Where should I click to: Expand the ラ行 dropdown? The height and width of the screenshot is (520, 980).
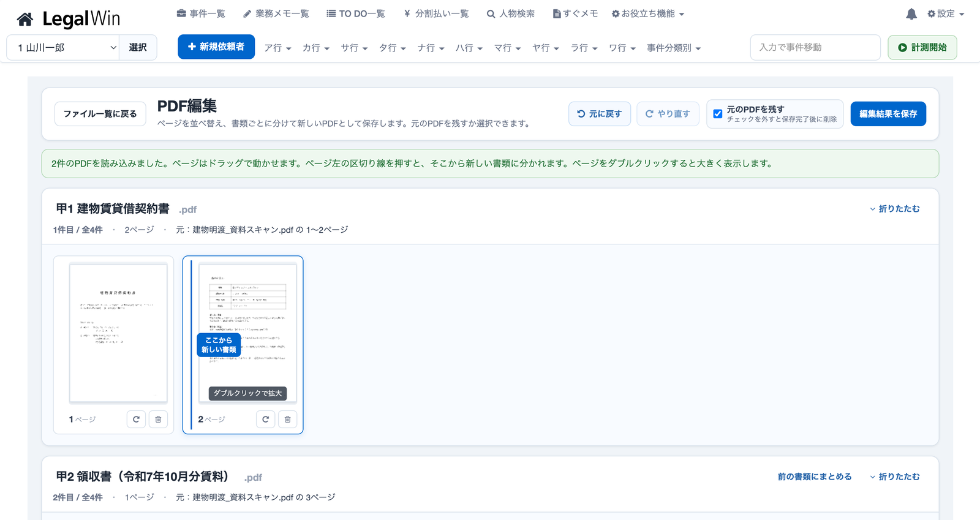click(x=584, y=48)
